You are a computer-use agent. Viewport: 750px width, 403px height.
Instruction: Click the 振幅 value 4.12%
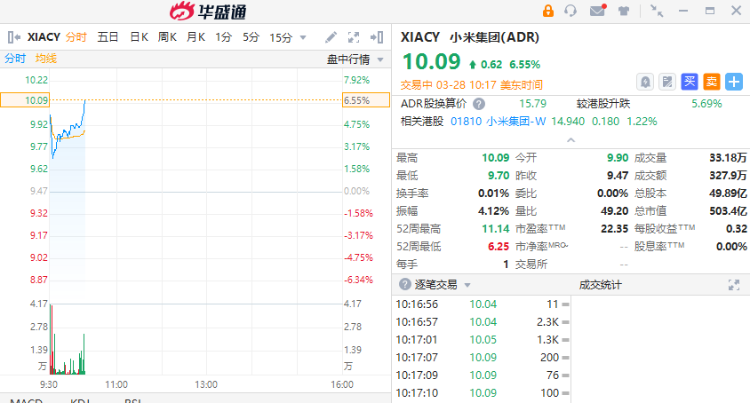494,211
